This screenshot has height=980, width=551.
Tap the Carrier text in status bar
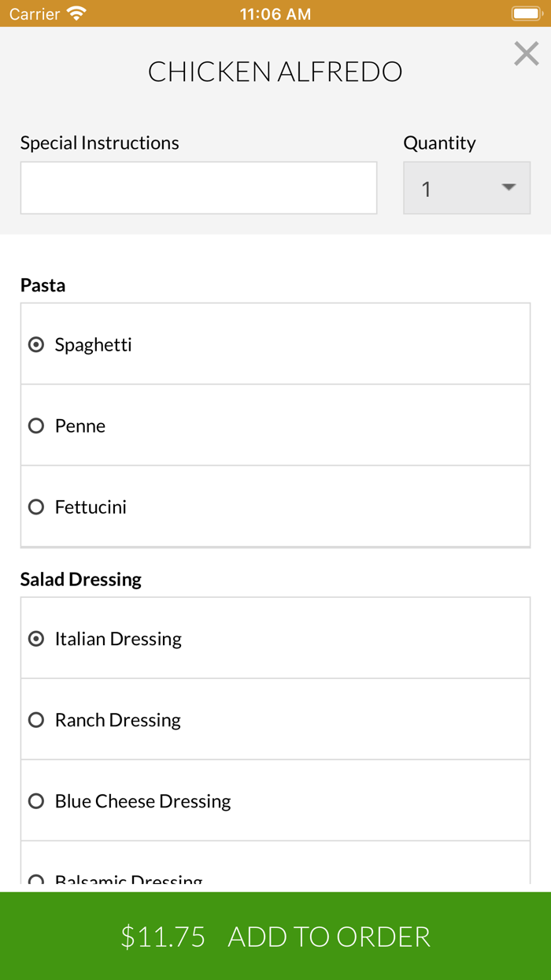(35, 14)
